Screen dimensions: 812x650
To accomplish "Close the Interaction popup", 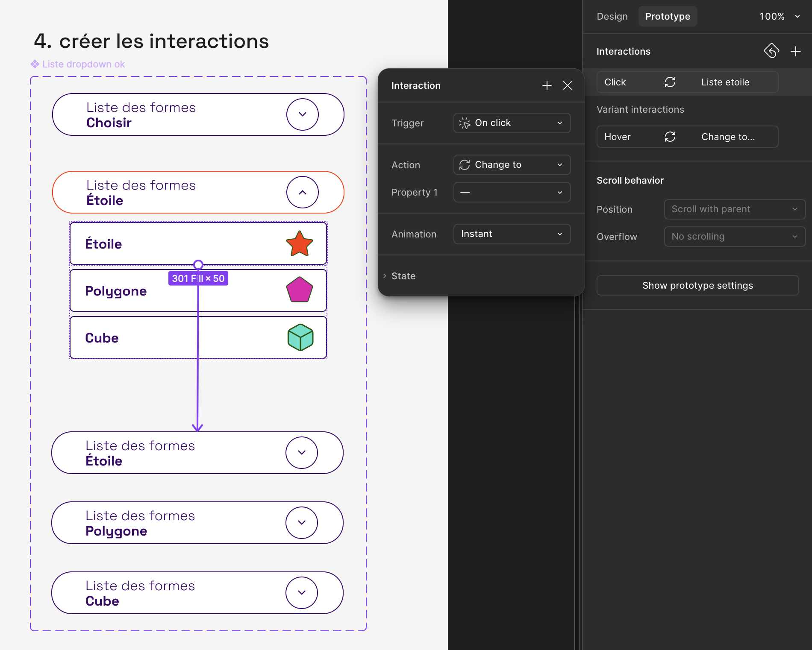I will click(x=567, y=85).
